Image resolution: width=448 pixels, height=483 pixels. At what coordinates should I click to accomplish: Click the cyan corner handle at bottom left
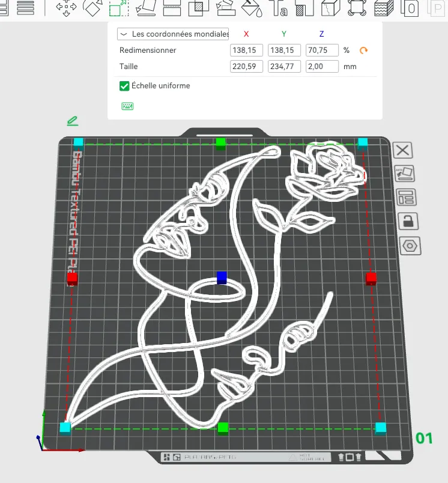click(x=65, y=428)
